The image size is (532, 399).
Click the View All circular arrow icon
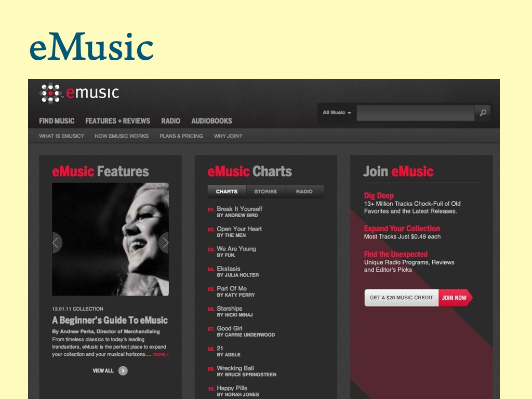click(123, 371)
